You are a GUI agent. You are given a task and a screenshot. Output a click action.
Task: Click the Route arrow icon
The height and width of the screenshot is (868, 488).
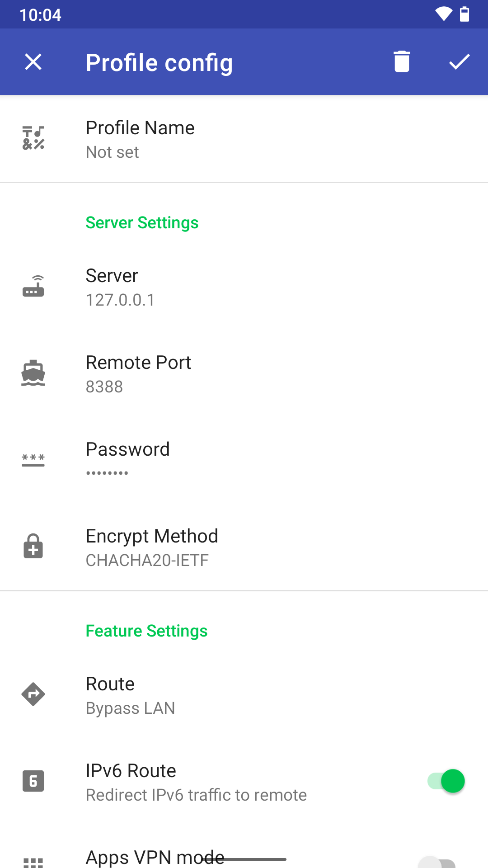click(33, 694)
